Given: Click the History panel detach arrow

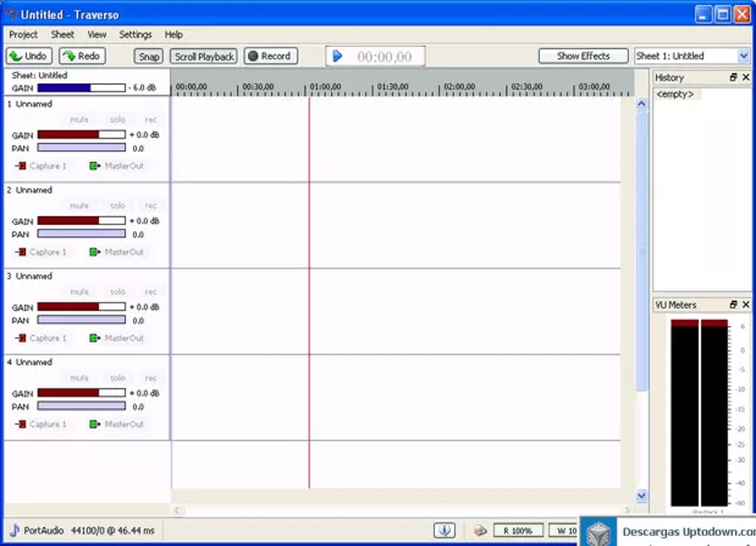Looking at the screenshot, I should tap(733, 76).
